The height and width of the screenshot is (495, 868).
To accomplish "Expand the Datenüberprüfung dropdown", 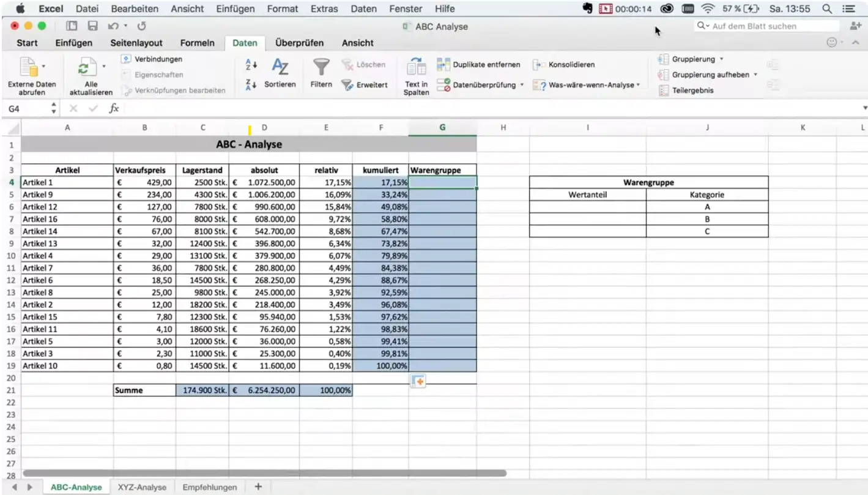I will click(522, 85).
